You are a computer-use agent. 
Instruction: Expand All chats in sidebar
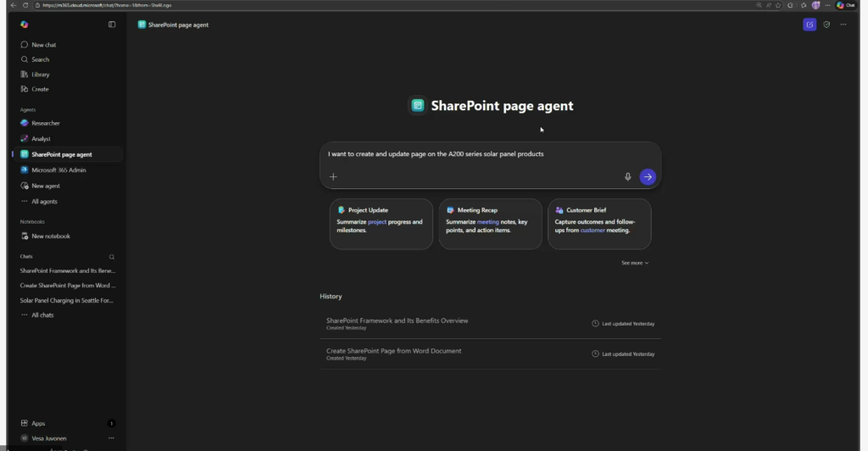click(x=42, y=315)
